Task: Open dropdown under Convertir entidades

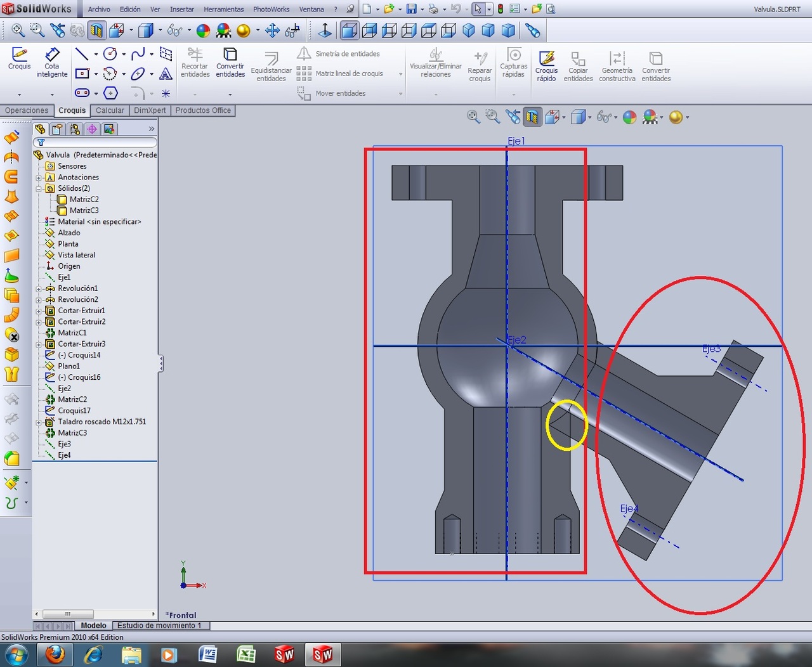Action: [x=230, y=94]
